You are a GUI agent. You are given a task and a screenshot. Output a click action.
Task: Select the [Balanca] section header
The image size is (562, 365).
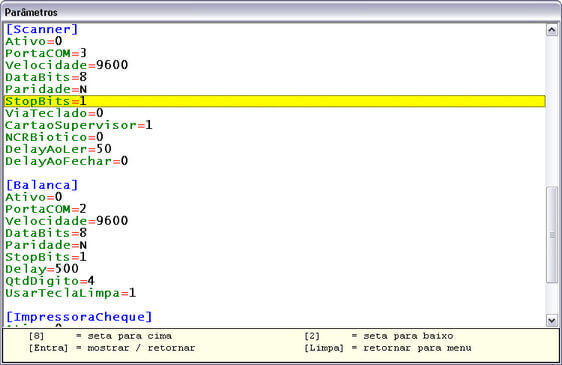pos(42,185)
